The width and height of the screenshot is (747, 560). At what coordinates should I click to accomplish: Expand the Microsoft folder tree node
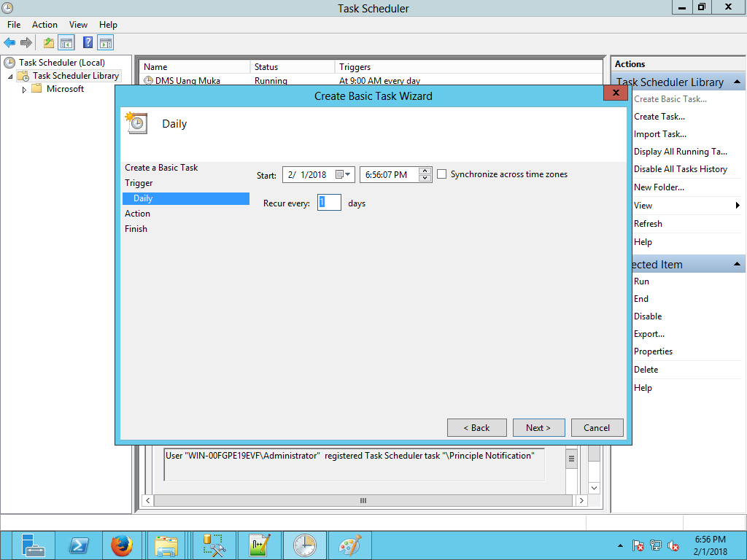(x=24, y=90)
